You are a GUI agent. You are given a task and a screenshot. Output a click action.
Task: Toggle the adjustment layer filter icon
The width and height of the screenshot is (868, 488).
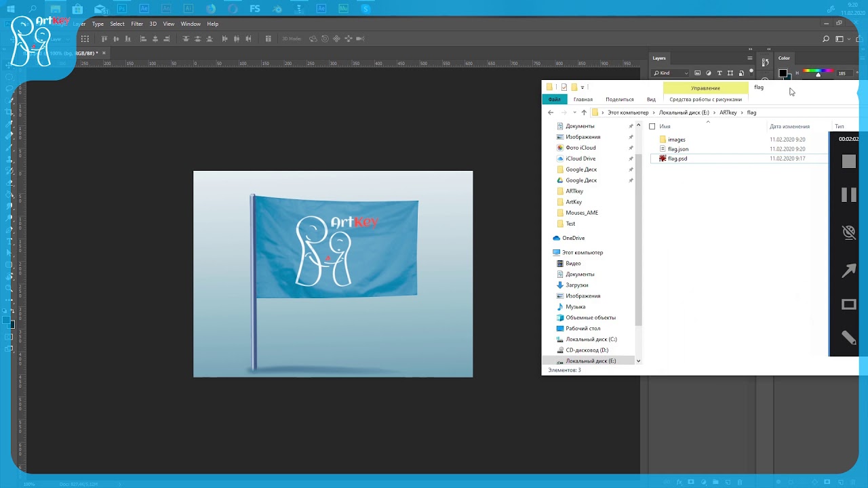click(709, 73)
